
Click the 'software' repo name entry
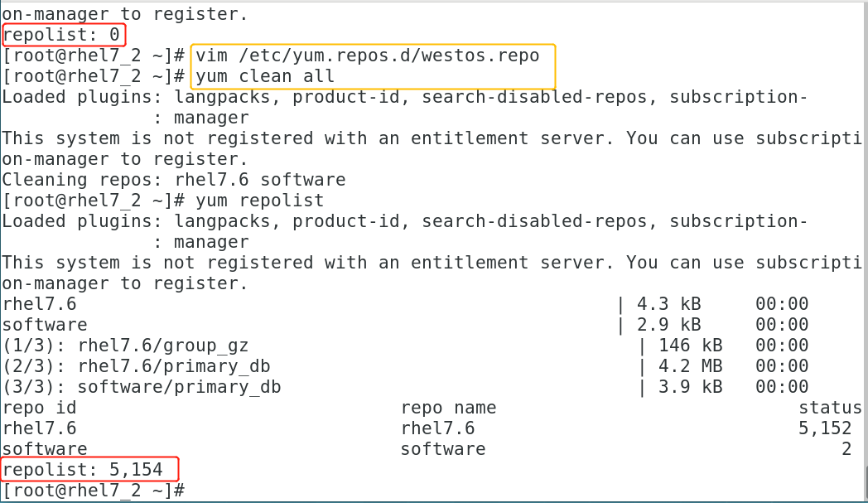(443, 448)
